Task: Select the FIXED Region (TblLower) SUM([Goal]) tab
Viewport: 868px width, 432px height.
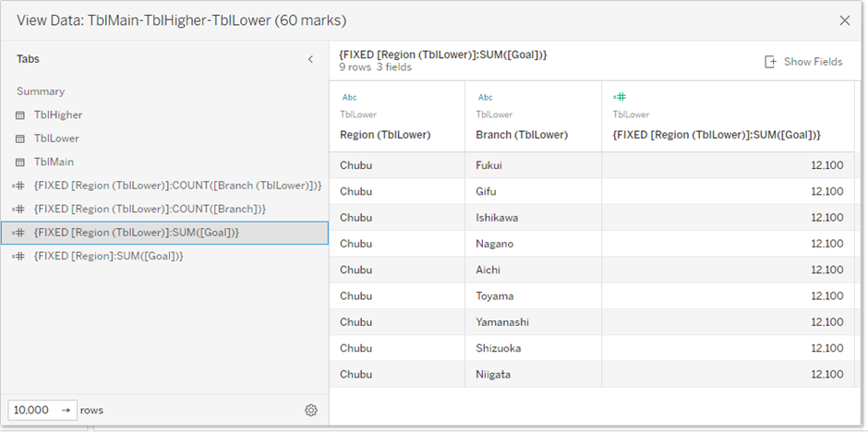Action: pyautogui.click(x=164, y=233)
